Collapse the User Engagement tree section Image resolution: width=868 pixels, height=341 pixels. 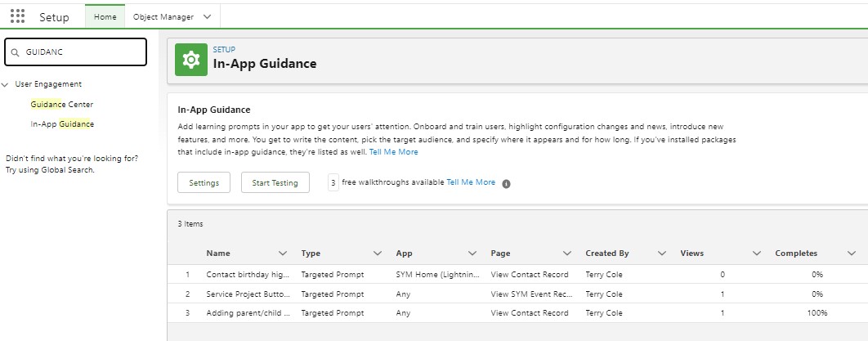click(x=6, y=84)
